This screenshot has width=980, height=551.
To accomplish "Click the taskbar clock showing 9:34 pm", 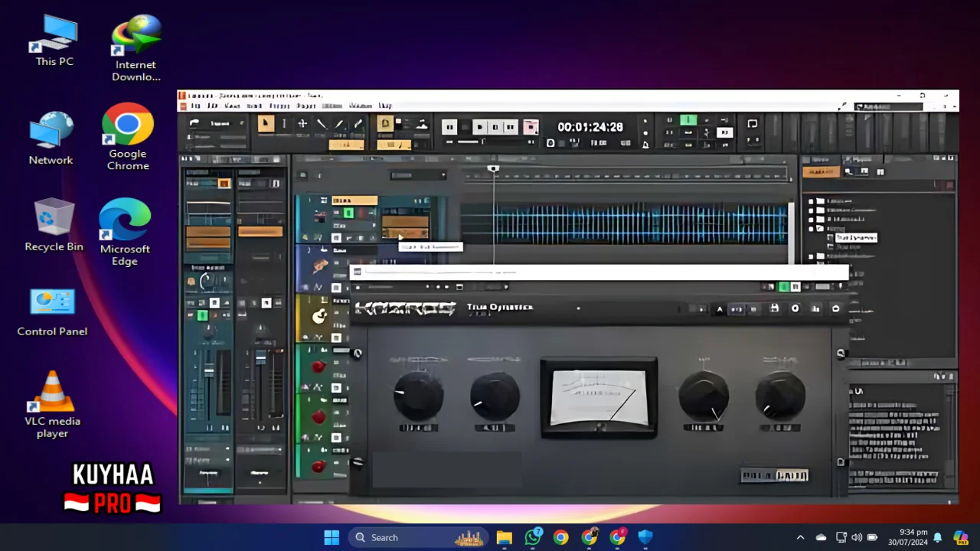I will point(908,537).
